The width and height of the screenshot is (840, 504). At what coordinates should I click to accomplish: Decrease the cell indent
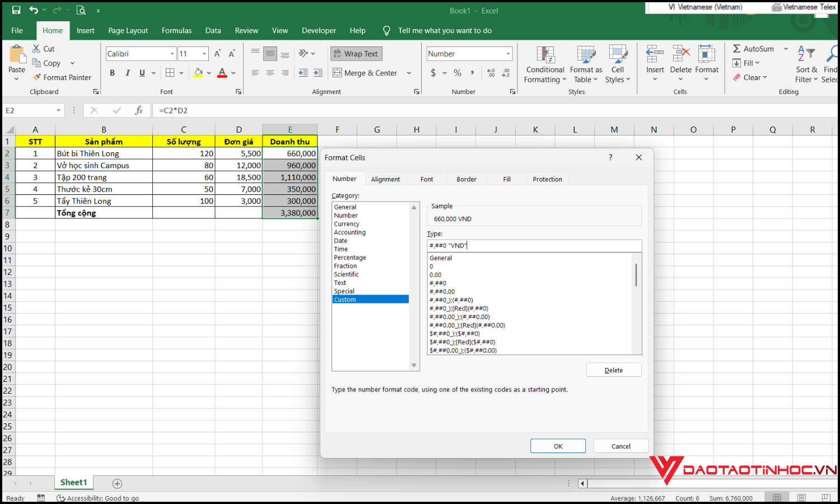coord(303,73)
